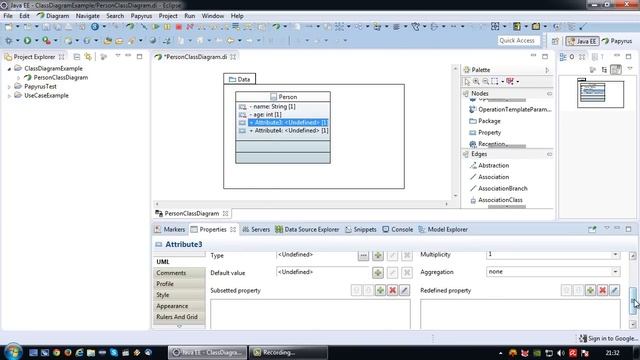Click the Person class name header
The image size is (640, 360).
pyautogui.click(x=283, y=97)
